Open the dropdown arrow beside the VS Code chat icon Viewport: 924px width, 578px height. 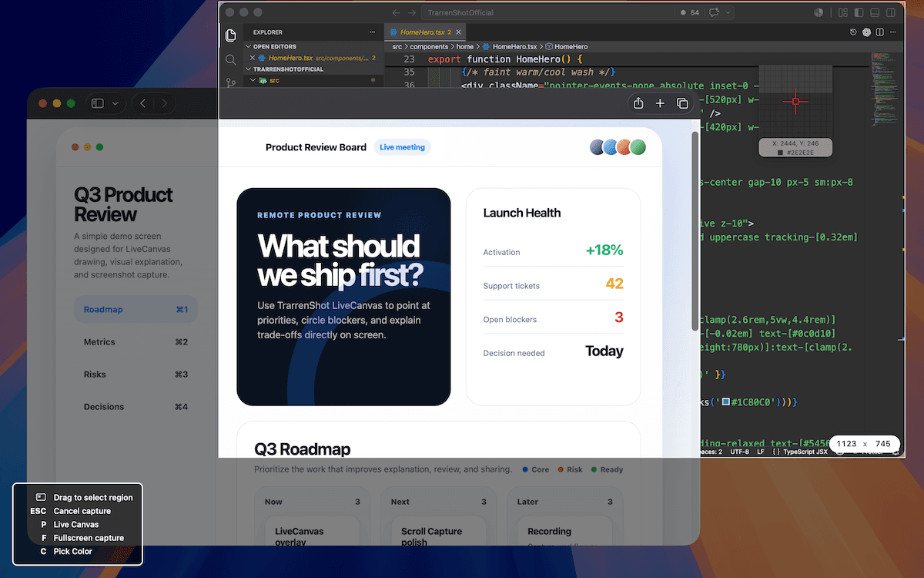tap(728, 12)
